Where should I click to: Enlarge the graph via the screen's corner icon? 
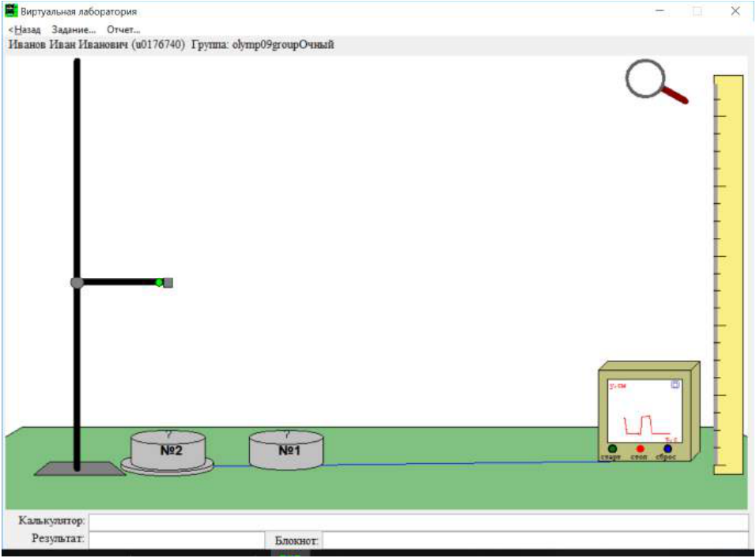pyautogui.click(x=675, y=385)
